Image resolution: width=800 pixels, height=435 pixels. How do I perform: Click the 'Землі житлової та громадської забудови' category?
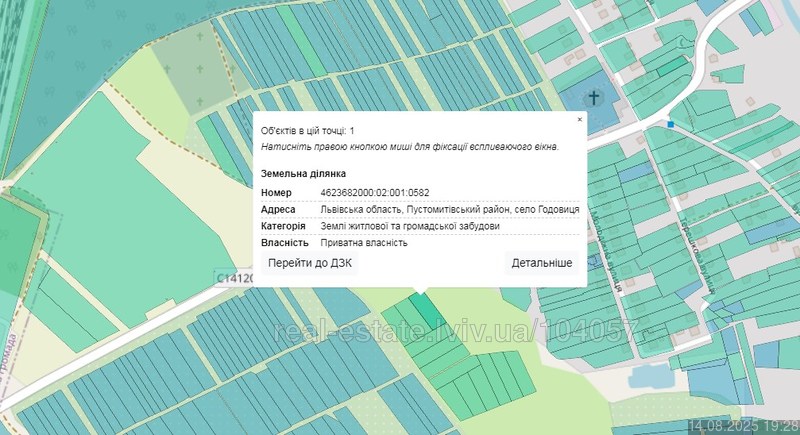click(x=409, y=226)
